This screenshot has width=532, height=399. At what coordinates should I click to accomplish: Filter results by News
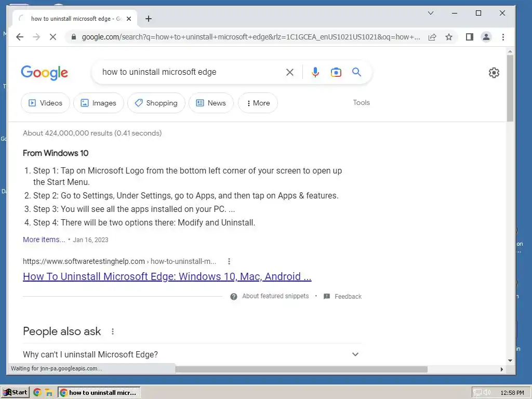pyautogui.click(x=211, y=103)
